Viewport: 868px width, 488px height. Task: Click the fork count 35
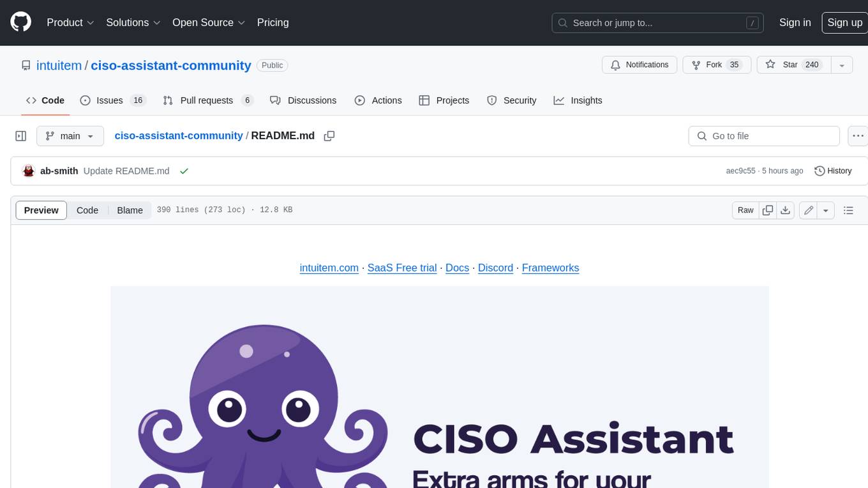tap(734, 65)
